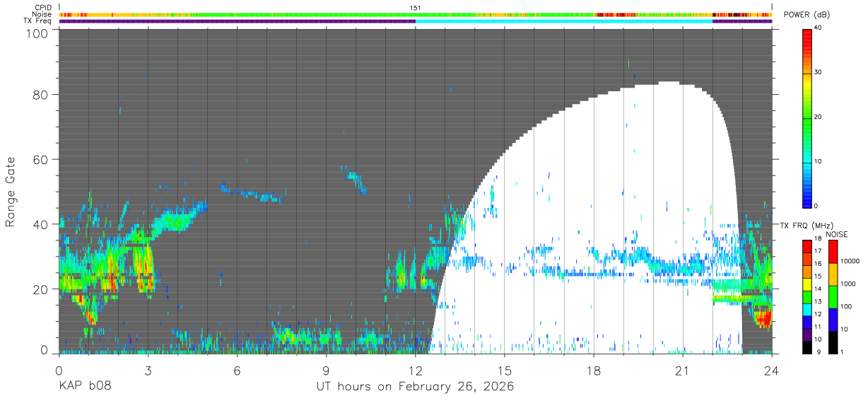Click the 80 tick on Range Gate axis
Screen dimensions: 868x401
coord(42,94)
